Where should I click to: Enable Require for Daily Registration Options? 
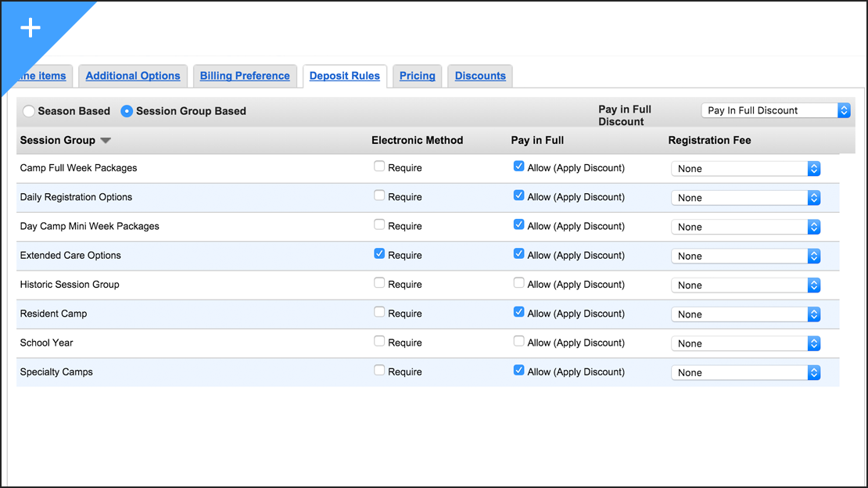[x=379, y=196]
